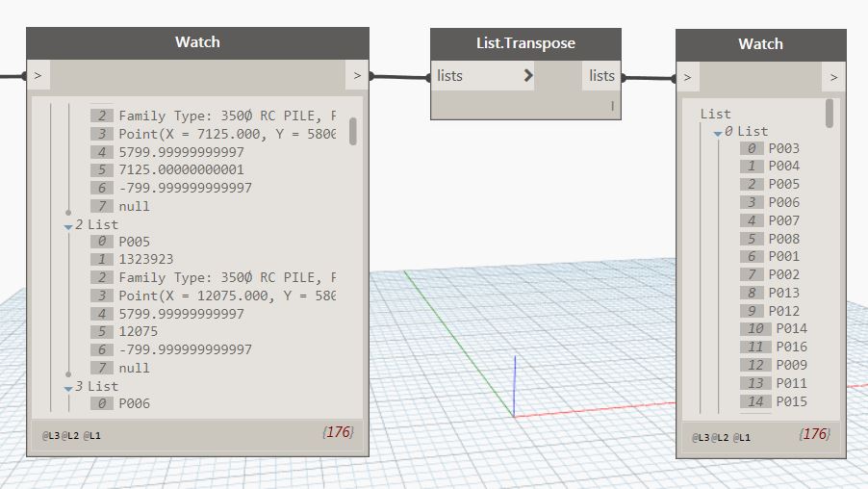This screenshot has height=489, width=868.
Task: Select 'P011' in right Watch
Action: 792,383
